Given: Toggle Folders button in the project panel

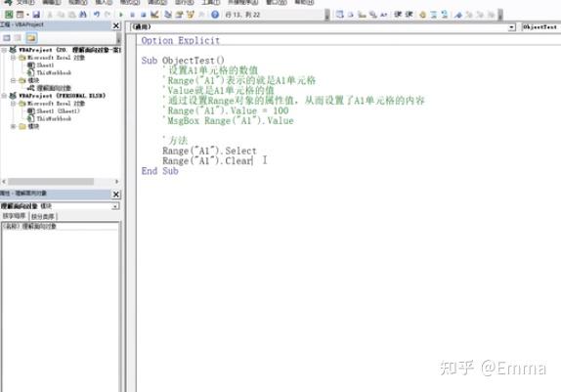Looking at the screenshot, I should pyautogui.click(x=31, y=38).
